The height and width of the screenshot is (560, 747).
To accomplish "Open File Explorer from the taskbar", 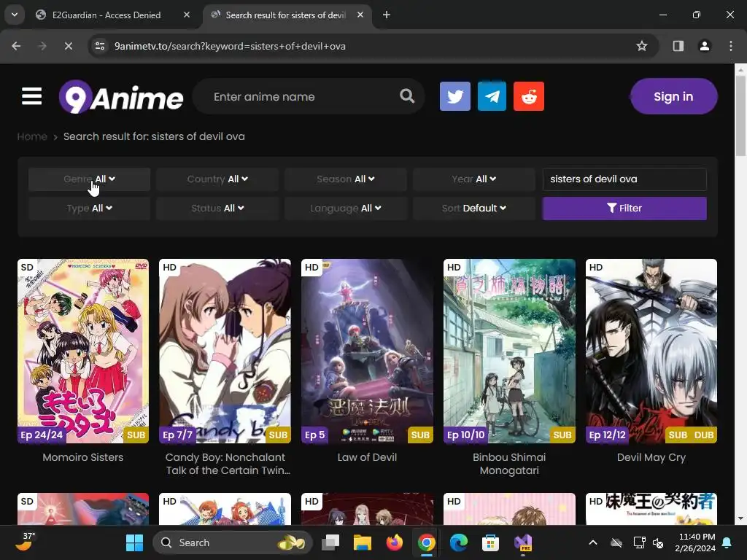I will 363,542.
